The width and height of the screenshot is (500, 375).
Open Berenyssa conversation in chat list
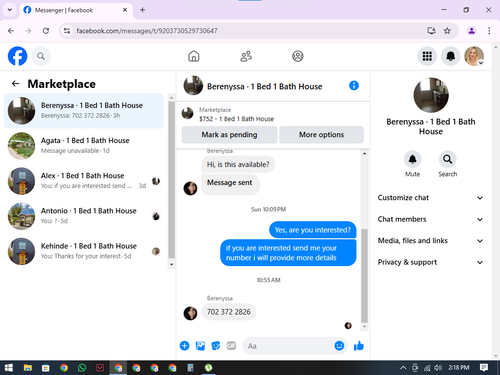(84, 110)
